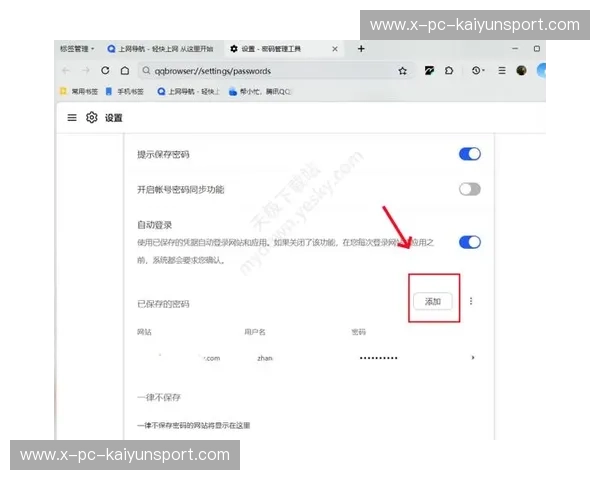Close the 设置 - 密码管理工具 tab
This screenshot has height=480, width=600.
(335, 49)
